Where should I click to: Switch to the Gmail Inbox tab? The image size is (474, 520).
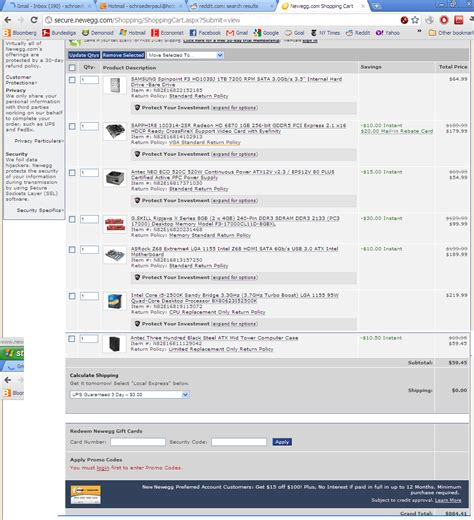coord(48,6)
